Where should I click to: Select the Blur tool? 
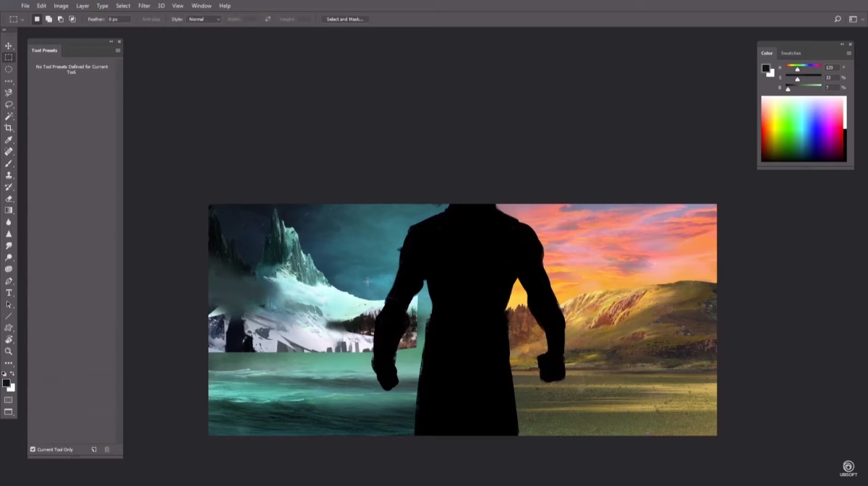9,222
